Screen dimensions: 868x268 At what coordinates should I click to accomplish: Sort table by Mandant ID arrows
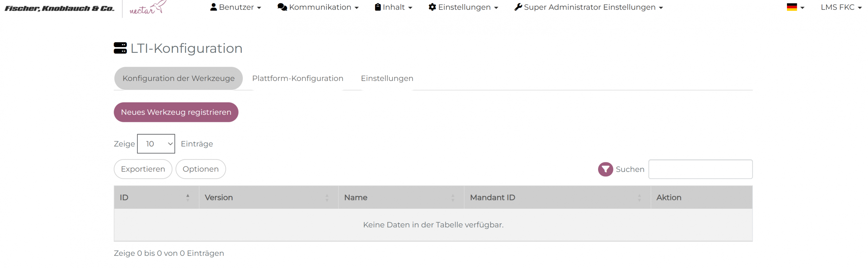pyautogui.click(x=639, y=198)
